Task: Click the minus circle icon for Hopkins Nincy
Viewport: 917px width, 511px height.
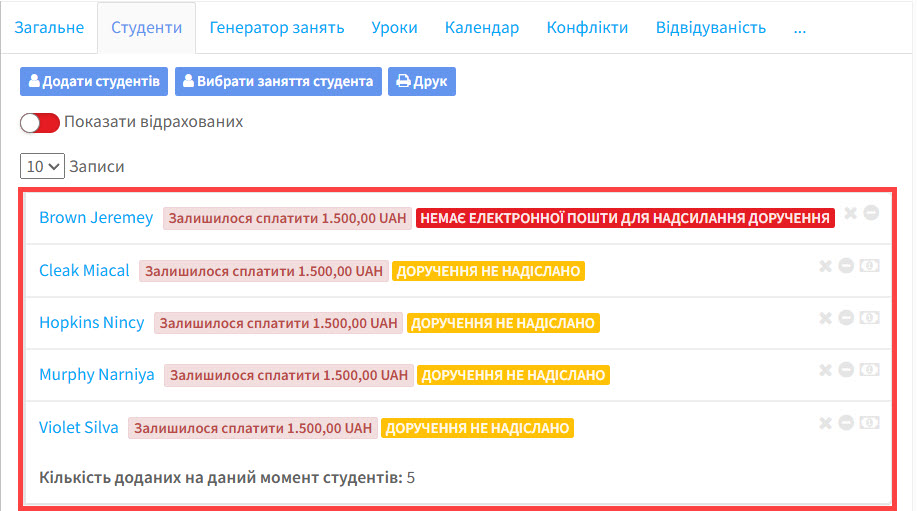Action: tap(846, 317)
